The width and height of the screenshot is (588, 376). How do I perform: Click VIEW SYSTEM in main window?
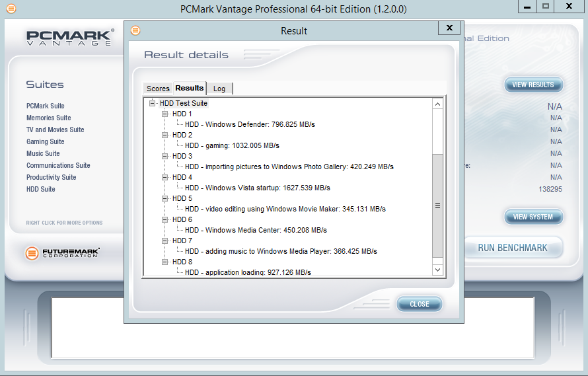(x=533, y=217)
